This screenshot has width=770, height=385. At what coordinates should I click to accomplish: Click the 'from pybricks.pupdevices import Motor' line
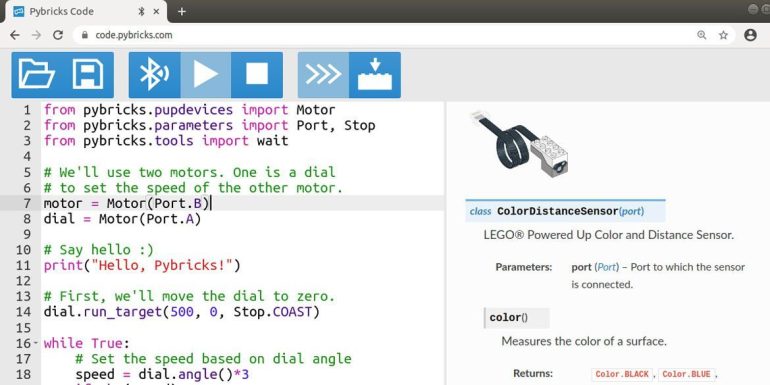point(190,110)
